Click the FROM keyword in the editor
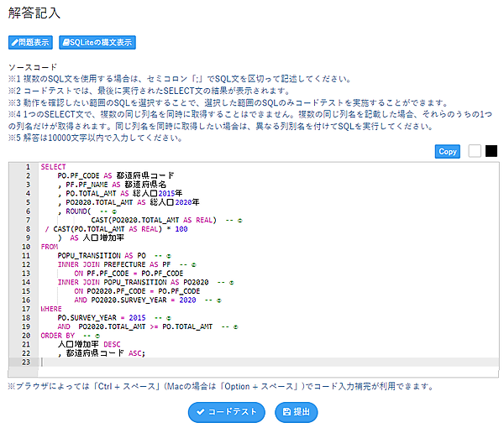Viewport: 504px width, 428px height. (49, 247)
